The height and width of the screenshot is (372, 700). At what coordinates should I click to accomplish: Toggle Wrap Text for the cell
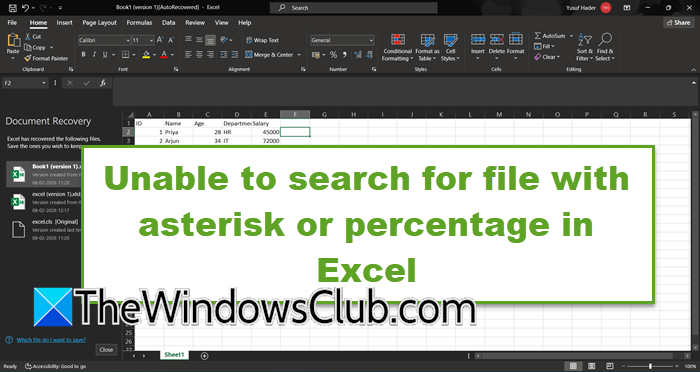coord(262,40)
